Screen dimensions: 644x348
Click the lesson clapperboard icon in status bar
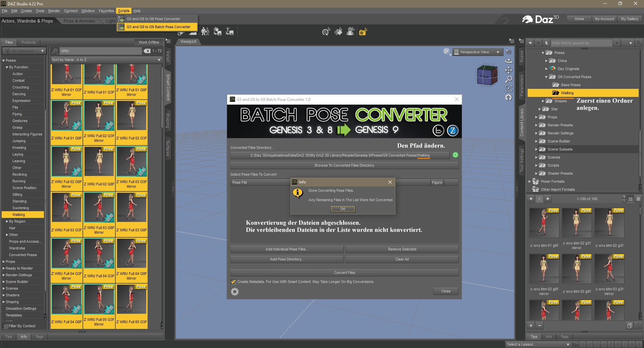tap(576, 344)
